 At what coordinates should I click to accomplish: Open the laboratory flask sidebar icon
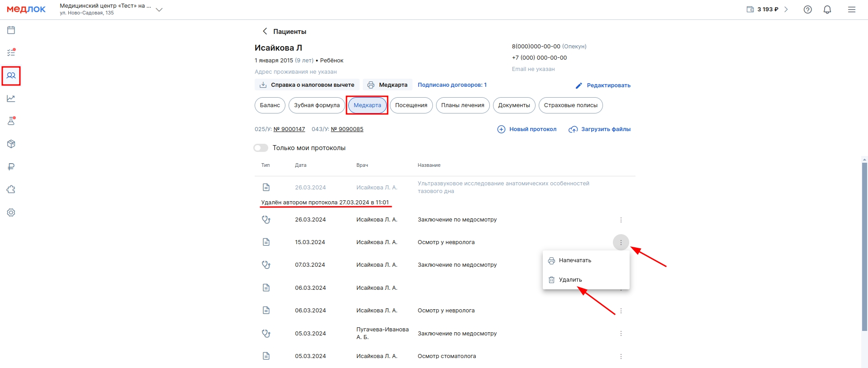[11, 121]
